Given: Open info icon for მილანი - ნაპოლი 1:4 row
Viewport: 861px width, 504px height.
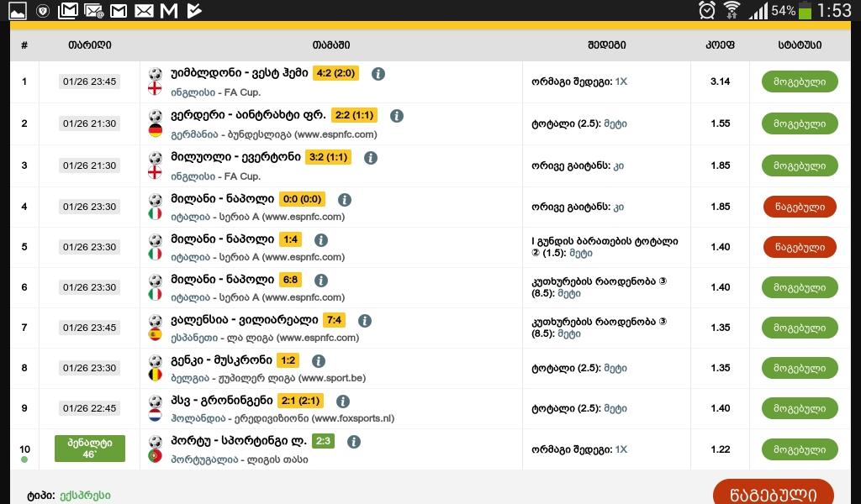Looking at the screenshot, I should (320, 239).
